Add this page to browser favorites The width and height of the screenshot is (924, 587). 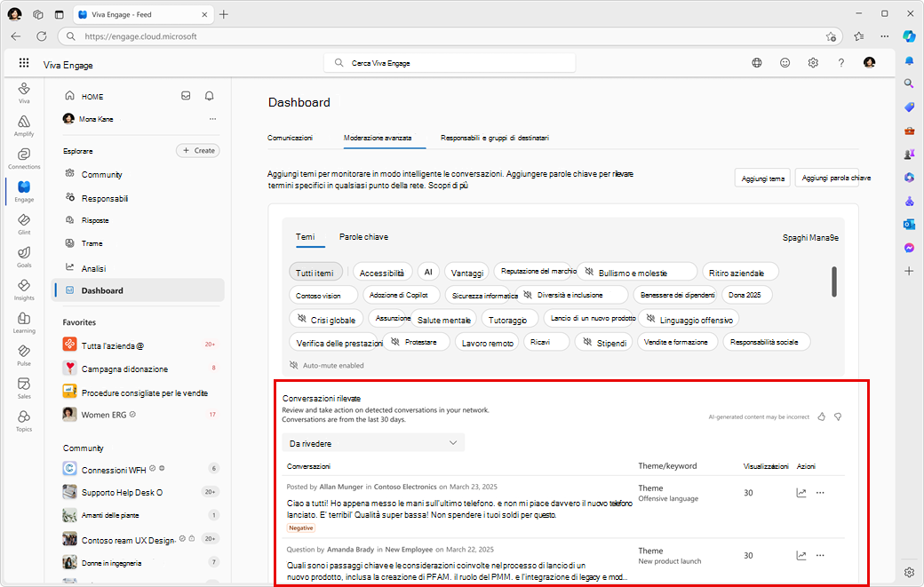[831, 36]
